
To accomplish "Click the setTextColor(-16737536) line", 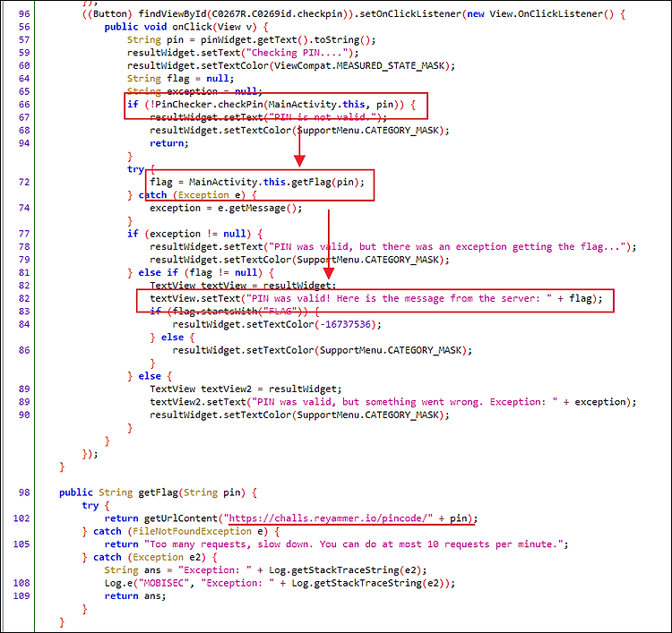I will pos(277,324).
